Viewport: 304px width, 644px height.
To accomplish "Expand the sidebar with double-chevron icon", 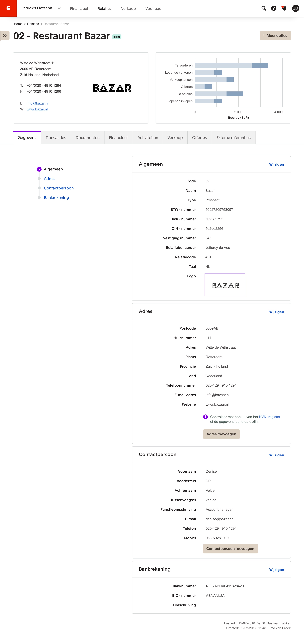I will click(x=5, y=36).
